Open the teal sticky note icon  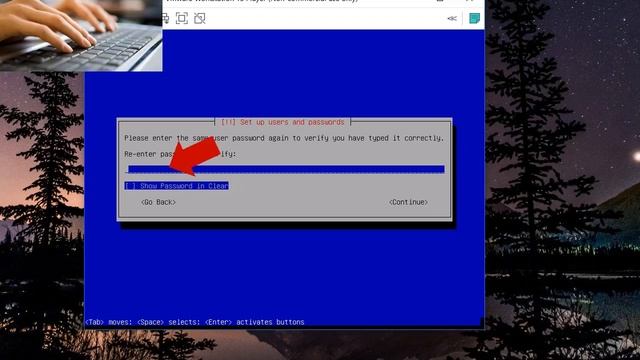(474, 18)
